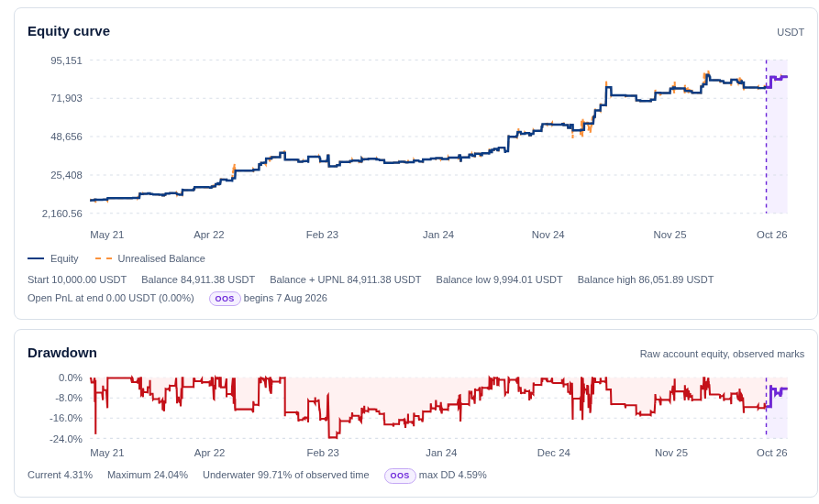819x504 pixels.
Task: Click the OOS badge under equity stats
Action: tap(225, 299)
